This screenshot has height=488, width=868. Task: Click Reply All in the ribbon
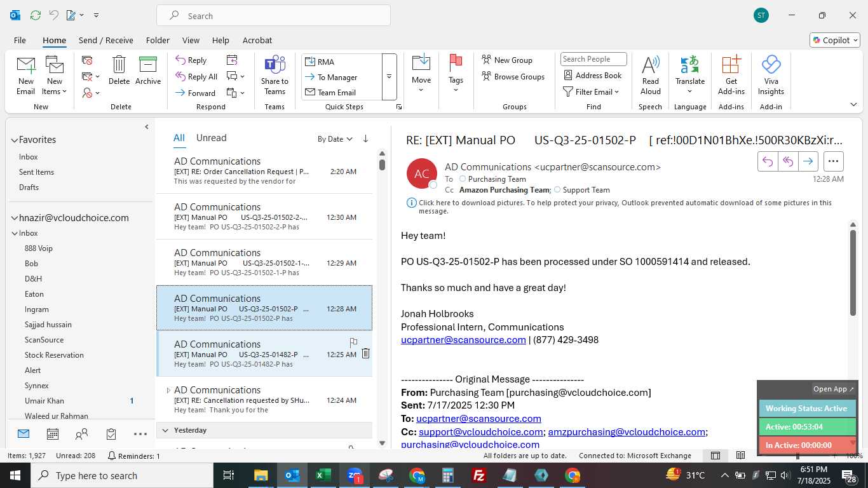coord(196,77)
